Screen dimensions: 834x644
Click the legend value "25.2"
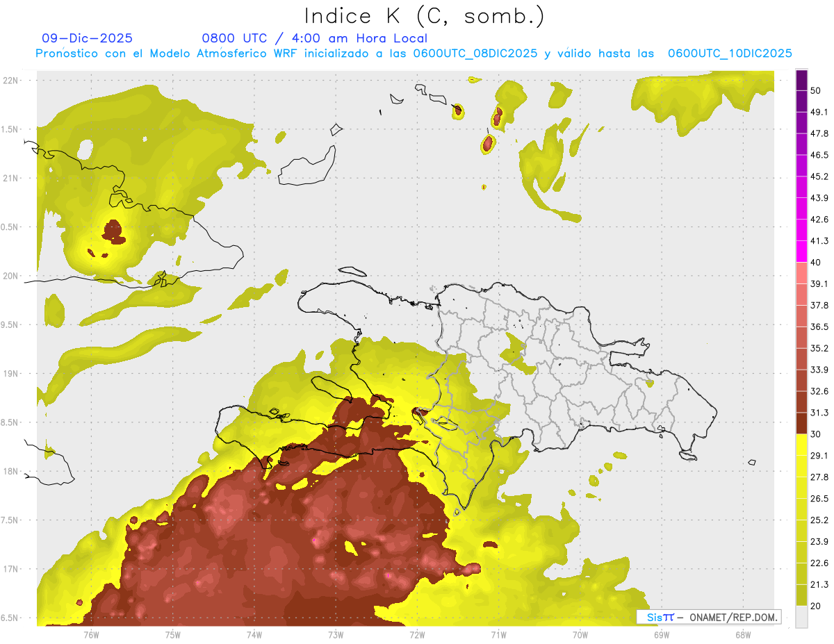819,520
